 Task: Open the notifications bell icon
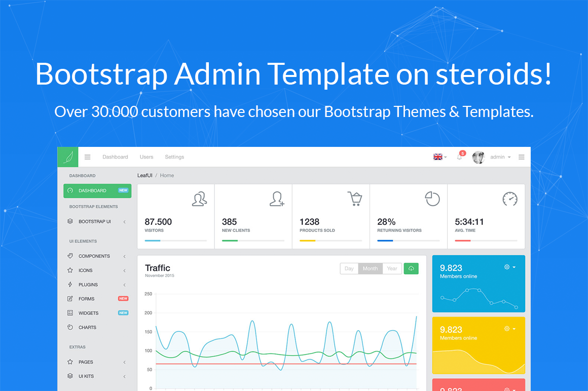[460, 157]
